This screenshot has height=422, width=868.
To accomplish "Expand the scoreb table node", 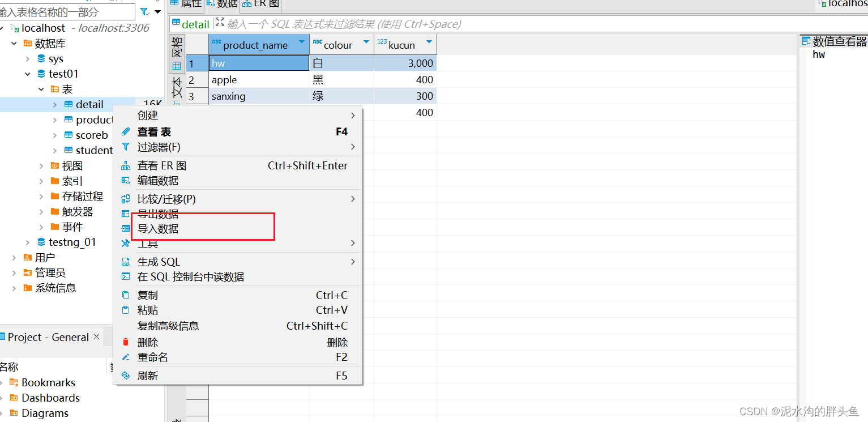I will (55, 135).
